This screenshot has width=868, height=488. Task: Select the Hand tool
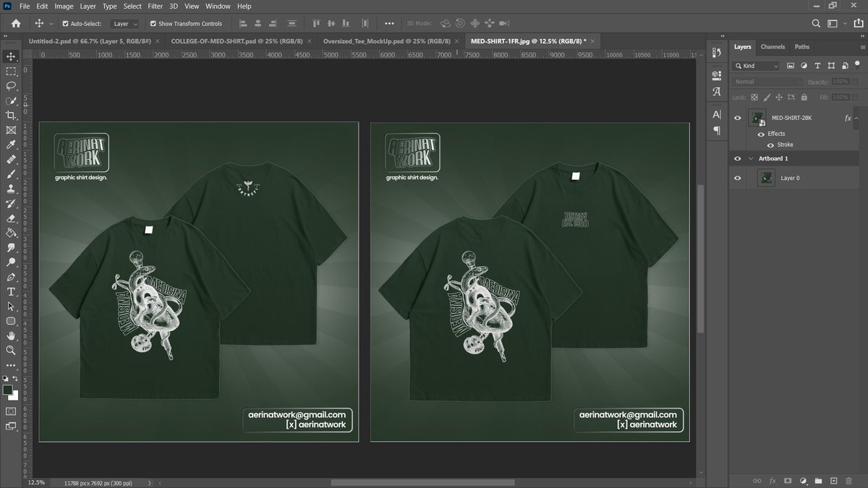(x=11, y=335)
